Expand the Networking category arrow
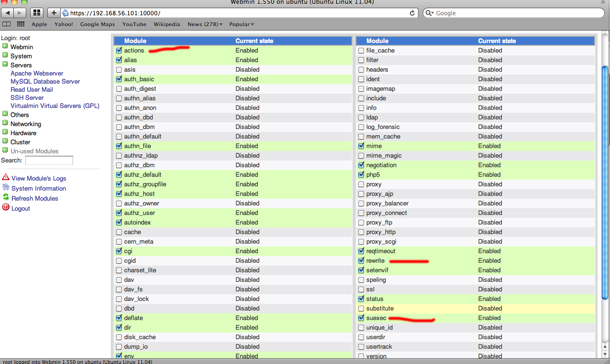Screen dimensions: 610x364 point(5,123)
